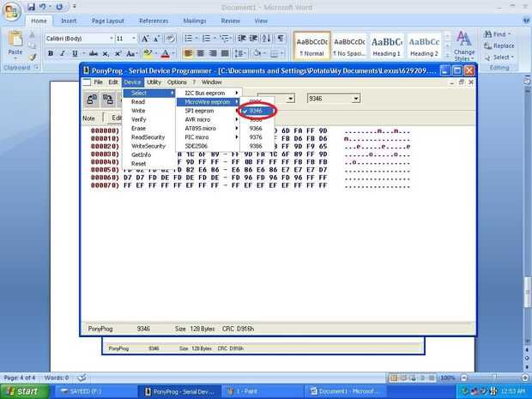Toggle Strikethrough formatting in Word
Viewport: 532px width, 399px height.
(94, 53)
